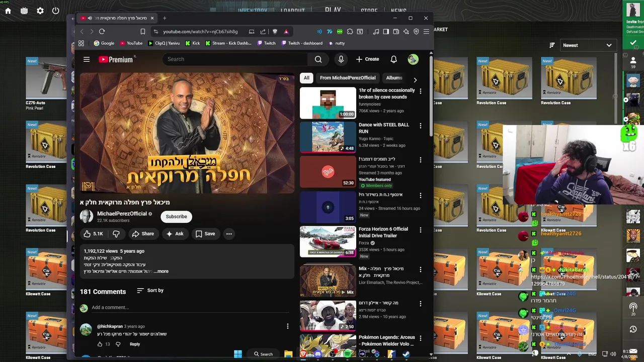Image resolution: width=644 pixels, height=362 pixels.
Task: Open the Windows taskbar Search box
Action: 264,354
